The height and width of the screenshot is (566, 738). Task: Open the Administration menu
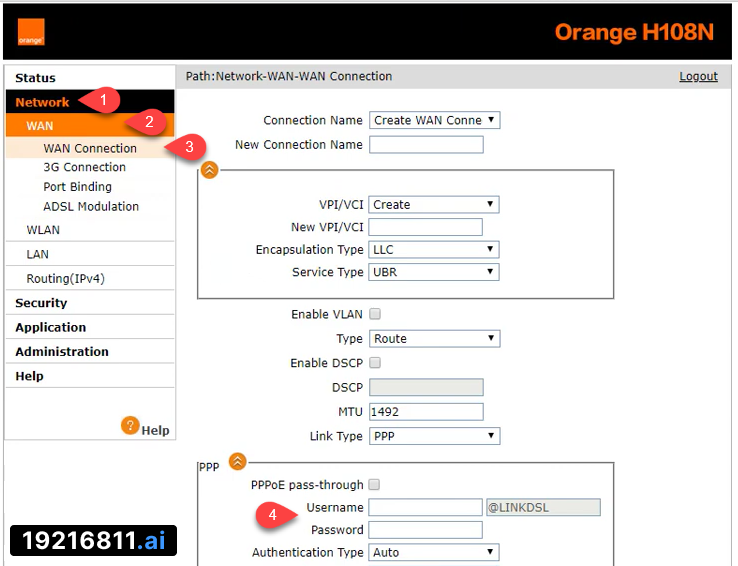(90, 351)
